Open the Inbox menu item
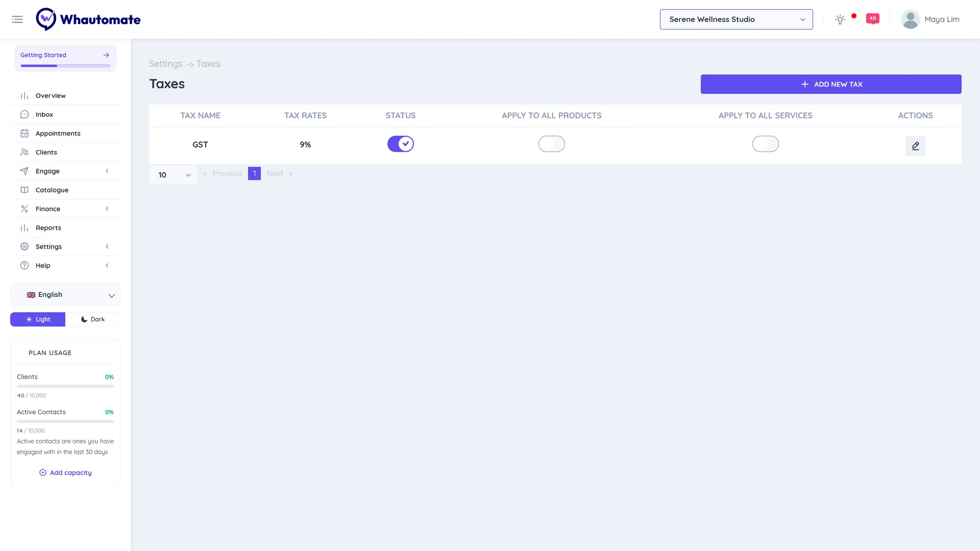The width and height of the screenshot is (980, 551). (x=65, y=114)
